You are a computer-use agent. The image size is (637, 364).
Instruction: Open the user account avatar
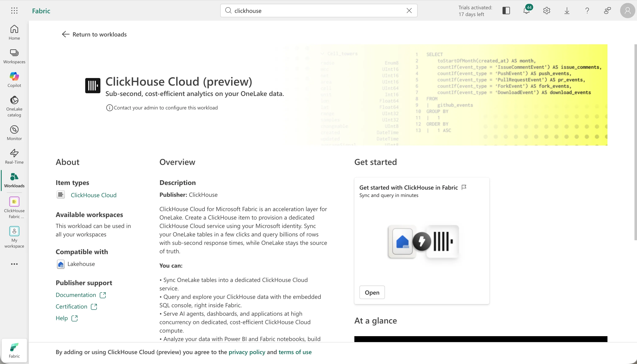pos(628,11)
